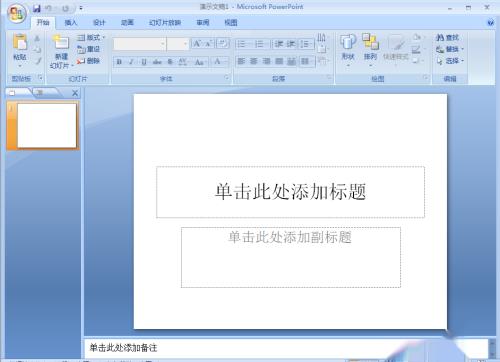Open the 幻灯片放映 (Slide Show) ribbon tab
This screenshot has height=362, width=500.
click(x=165, y=22)
